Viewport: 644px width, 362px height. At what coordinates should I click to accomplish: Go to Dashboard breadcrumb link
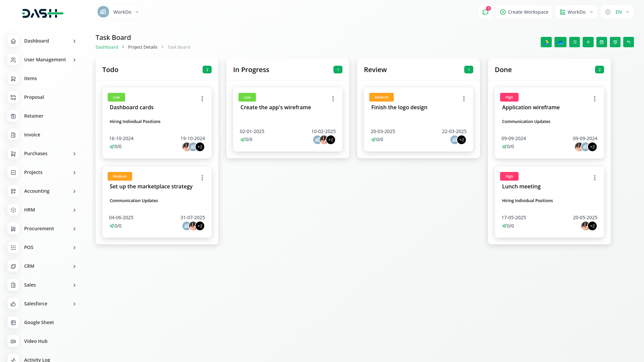pyautogui.click(x=107, y=47)
